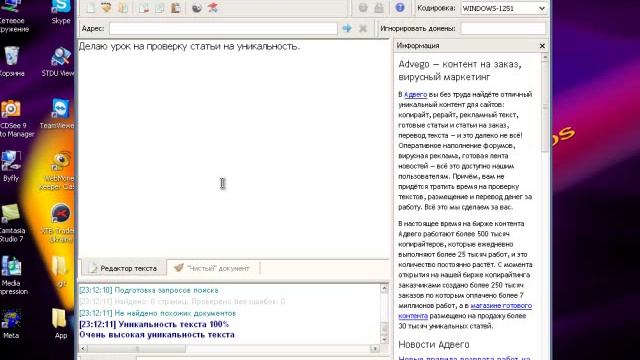Click the Open file icon in toolbar

(x=106, y=8)
